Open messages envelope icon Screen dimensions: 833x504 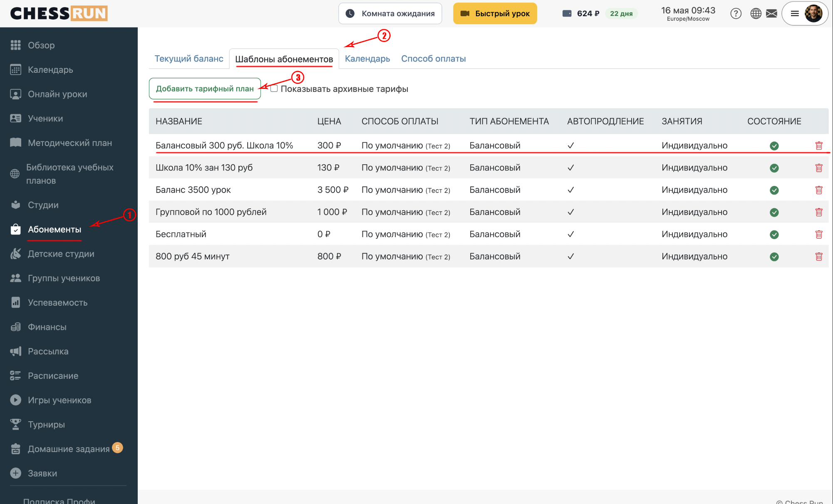[x=771, y=14]
